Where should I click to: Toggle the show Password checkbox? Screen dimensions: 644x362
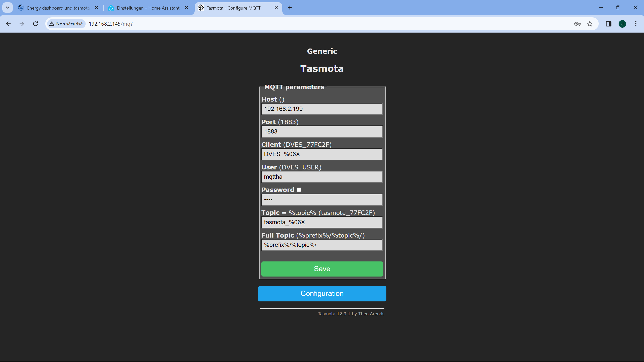(x=299, y=190)
